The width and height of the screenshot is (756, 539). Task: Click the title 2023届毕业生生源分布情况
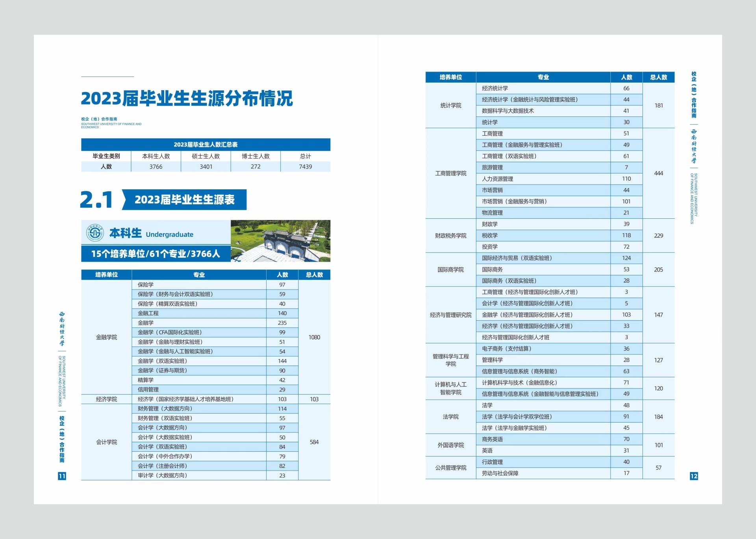pyautogui.click(x=187, y=98)
